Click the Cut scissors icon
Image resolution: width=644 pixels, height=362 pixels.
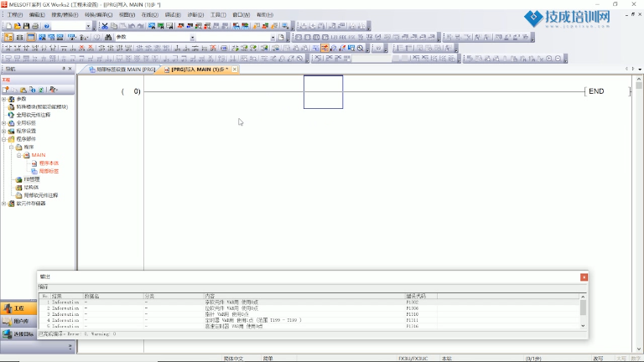pyautogui.click(x=105, y=27)
